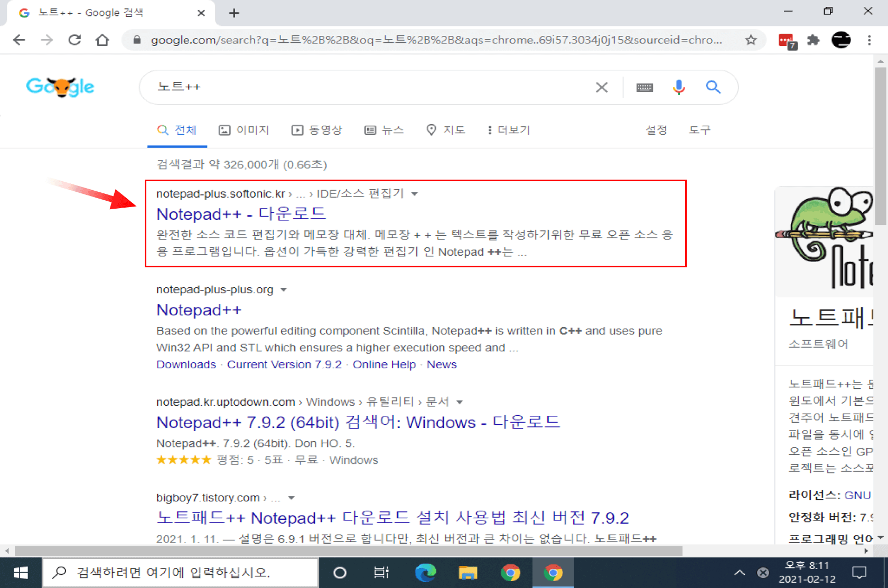Open Notepad++ 7.9.2 (64bit) uptodown result
Viewport: 888px width, 588px height.
tap(358, 422)
